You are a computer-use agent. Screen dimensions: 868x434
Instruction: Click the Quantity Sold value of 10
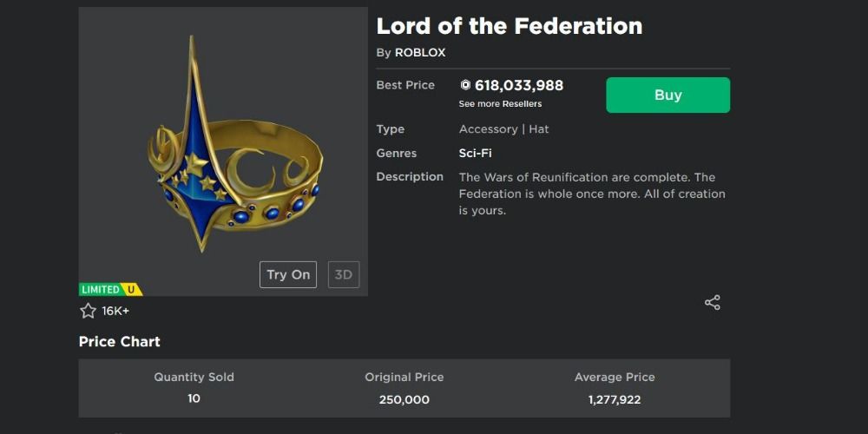(x=194, y=398)
